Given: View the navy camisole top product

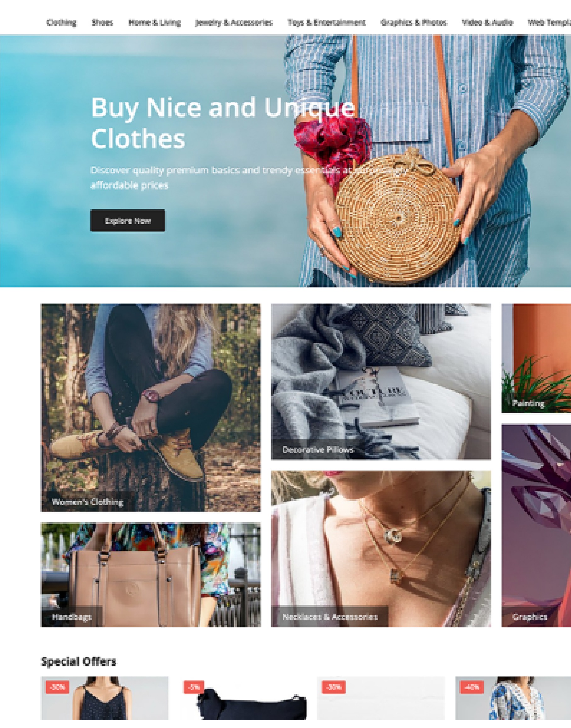Looking at the screenshot, I should pos(105,698).
